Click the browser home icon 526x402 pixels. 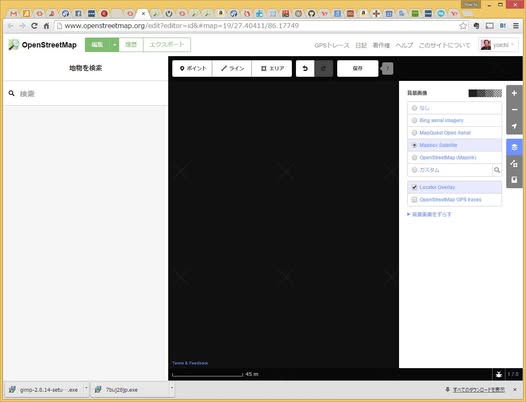coord(46,26)
